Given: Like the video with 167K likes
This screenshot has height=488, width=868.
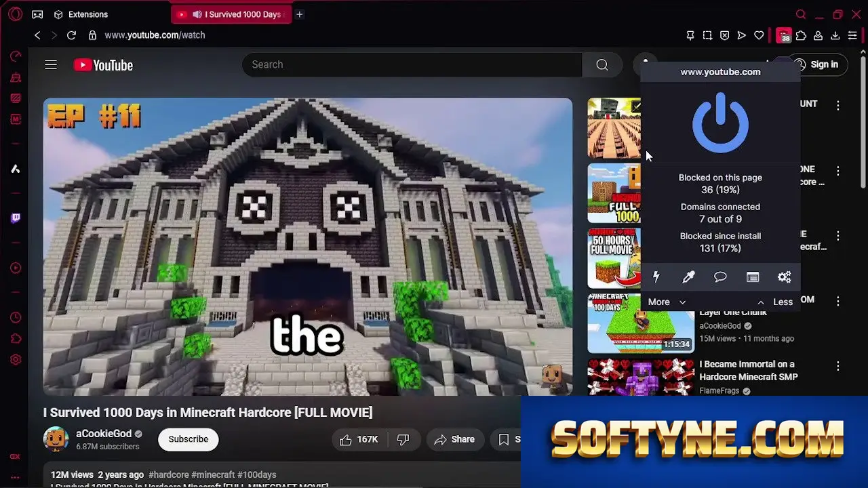Looking at the screenshot, I should [x=359, y=439].
